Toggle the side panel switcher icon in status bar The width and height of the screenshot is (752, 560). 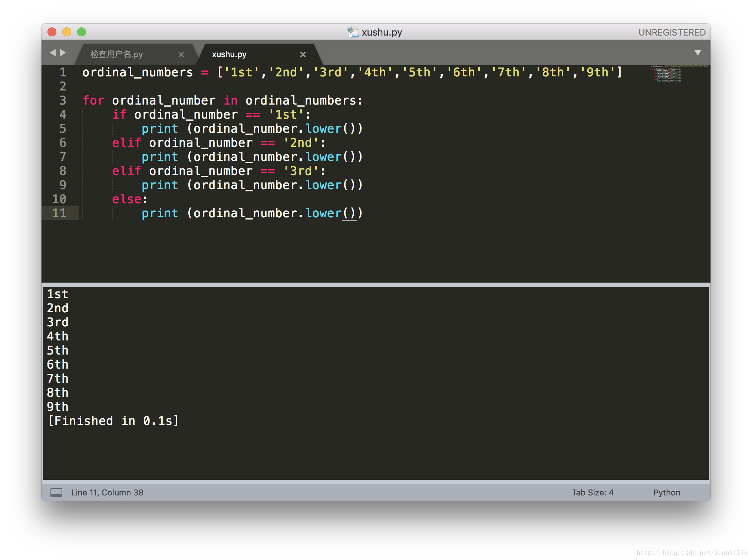point(56,492)
